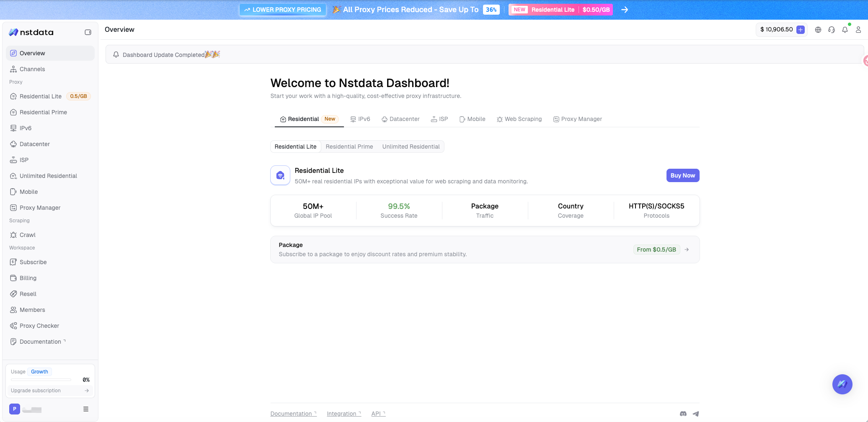This screenshot has width=868, height=422.
Task: Click the usage progress bar
Action: coord(41,380)
